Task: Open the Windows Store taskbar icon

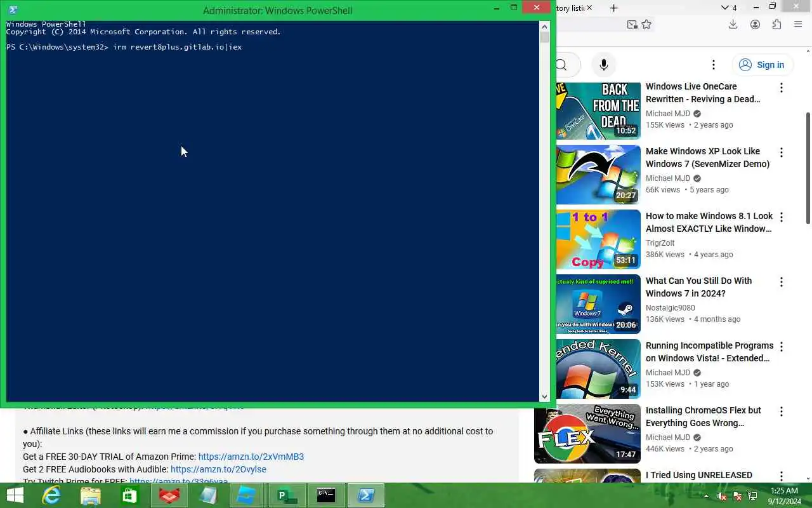Action: coord(130,495)
